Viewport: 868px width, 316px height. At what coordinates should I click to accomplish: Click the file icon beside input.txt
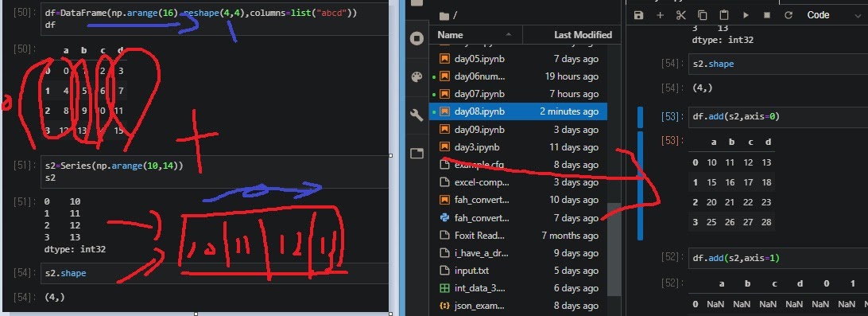point(444,271)
